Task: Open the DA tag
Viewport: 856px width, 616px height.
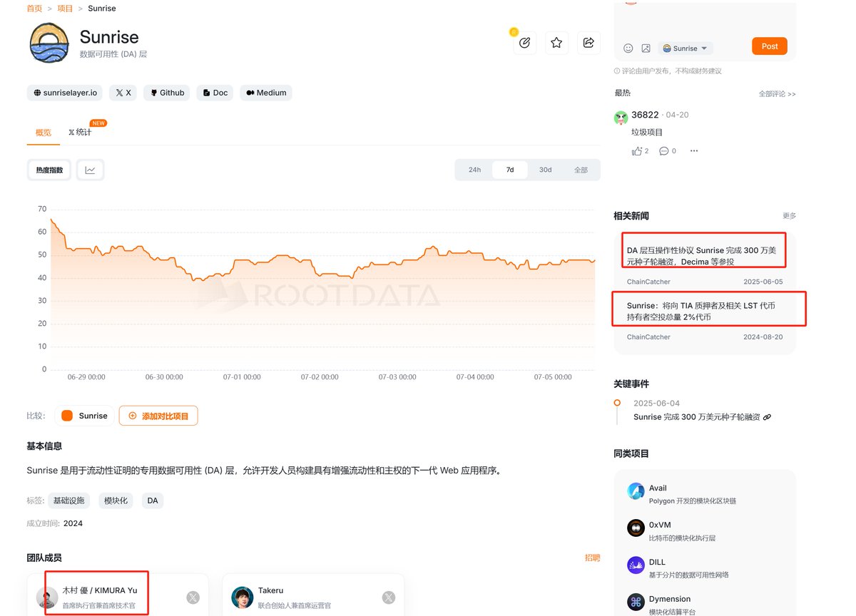Action: (153, 500)
